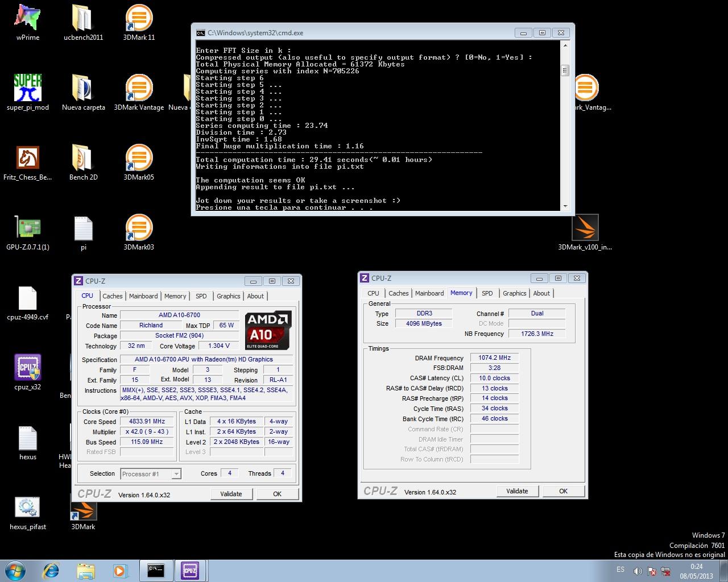Open the ucbench2011 folder icon
The height and width of the screenshot is (582, 728).
pos(83,23)
